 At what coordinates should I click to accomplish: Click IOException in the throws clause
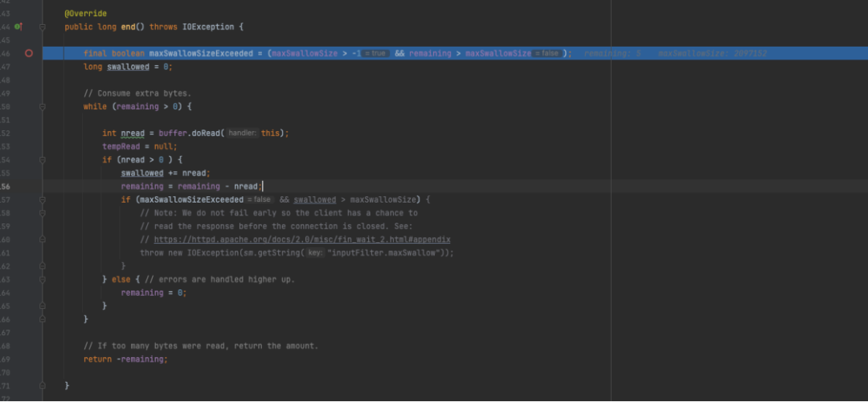click(208, 27)
